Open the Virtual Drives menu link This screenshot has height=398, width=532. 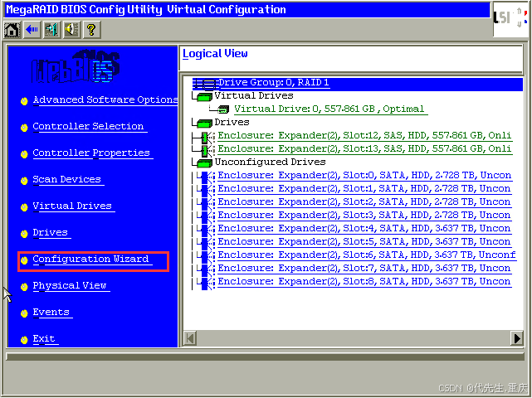[72, 206]
